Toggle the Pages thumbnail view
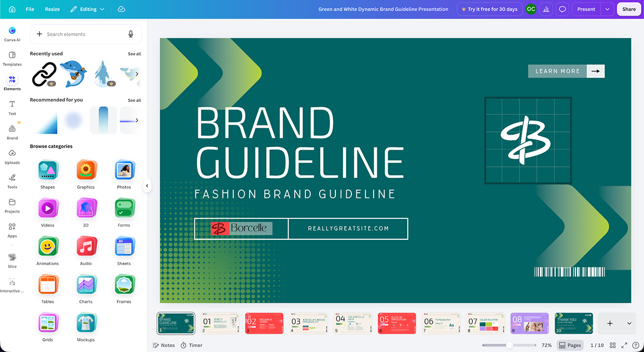Screen dimensions: 644x352 click(x=570, y=345)
